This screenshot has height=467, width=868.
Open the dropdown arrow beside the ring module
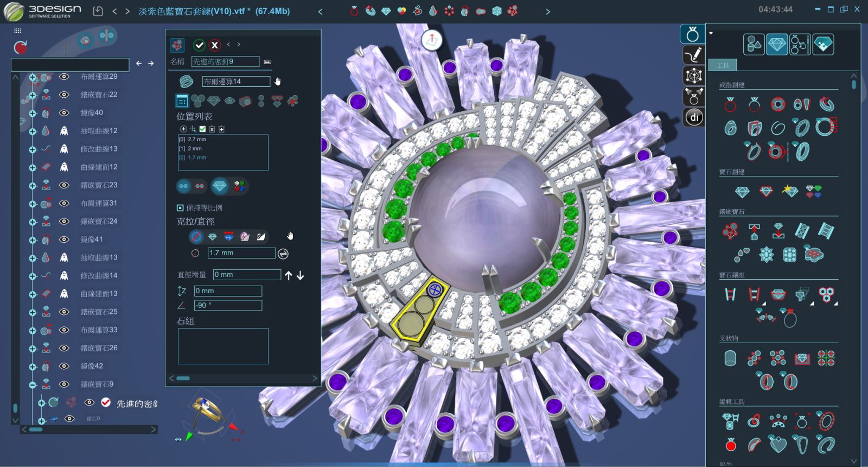coord(711,33)
